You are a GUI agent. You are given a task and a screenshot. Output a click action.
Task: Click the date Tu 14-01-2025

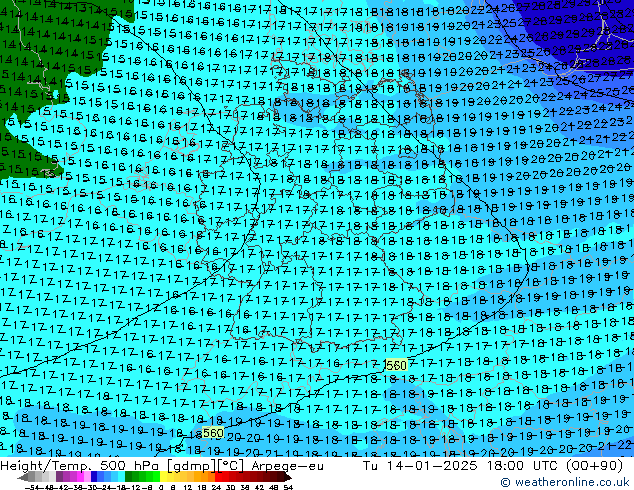(x=420, y=466)
